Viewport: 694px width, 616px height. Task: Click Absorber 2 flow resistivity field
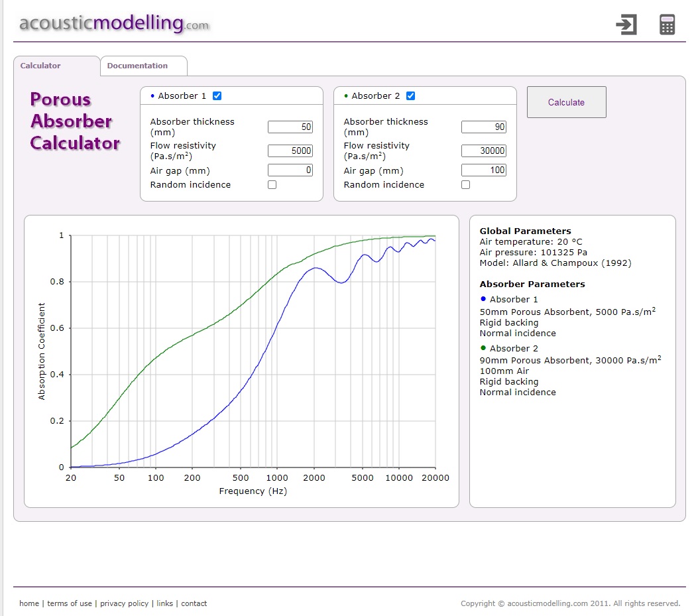[x=484, y=151]
